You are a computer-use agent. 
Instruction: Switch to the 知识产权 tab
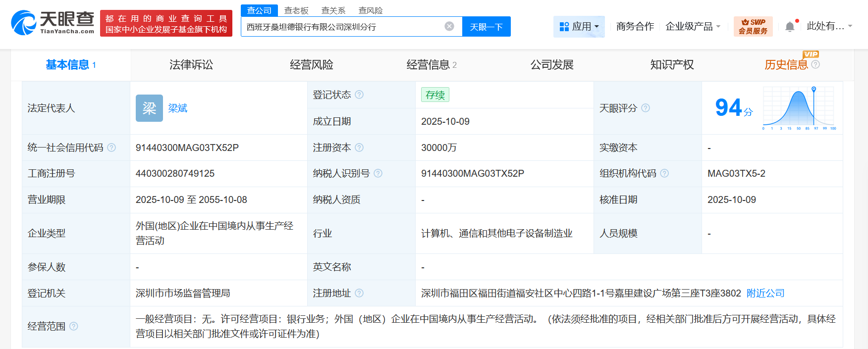click(671, 65)
